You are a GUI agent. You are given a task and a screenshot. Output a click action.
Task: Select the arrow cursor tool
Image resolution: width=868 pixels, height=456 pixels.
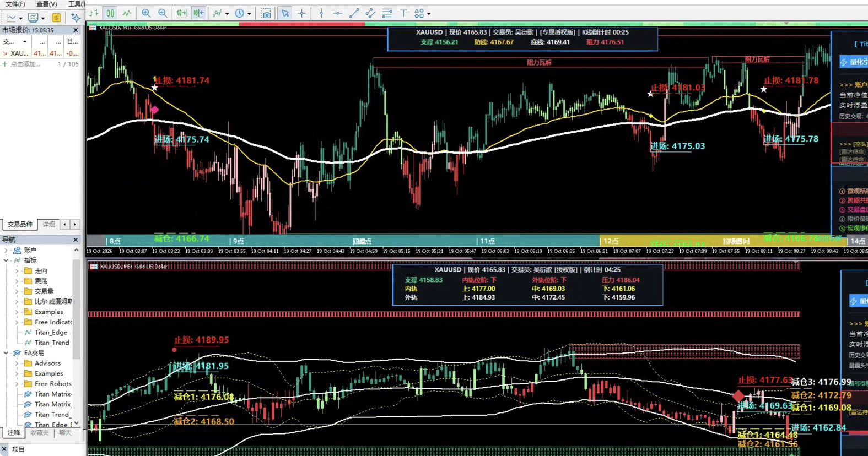[x=285, y=13]
